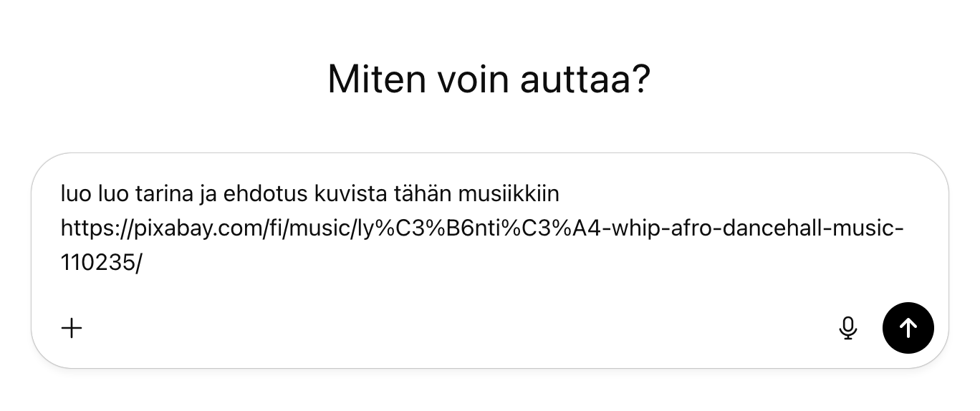Place cursor on the word "tähän"
The width and height of the screenshot is (980, 411).
point(415,193)
